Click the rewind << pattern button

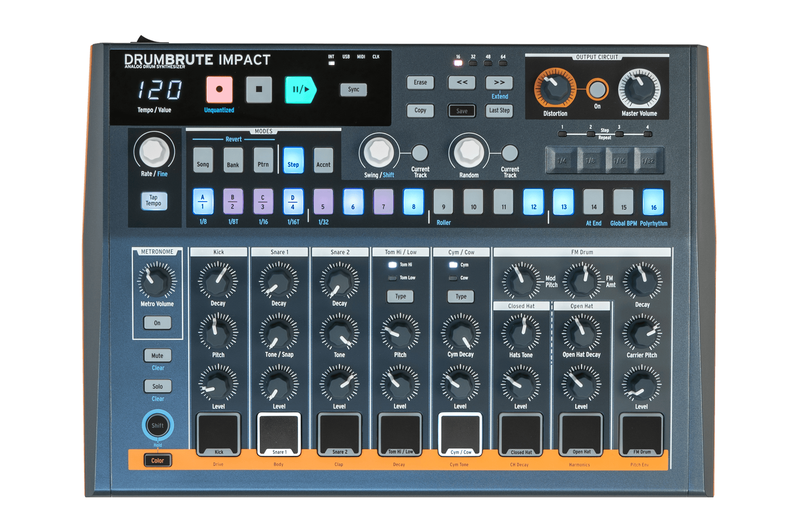(x=462, y=83)
